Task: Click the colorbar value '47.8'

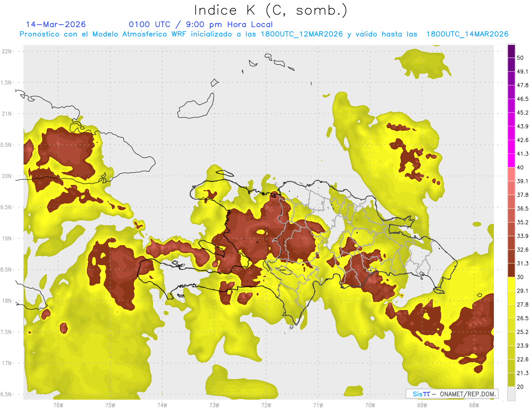Action: tap(523, 85)
